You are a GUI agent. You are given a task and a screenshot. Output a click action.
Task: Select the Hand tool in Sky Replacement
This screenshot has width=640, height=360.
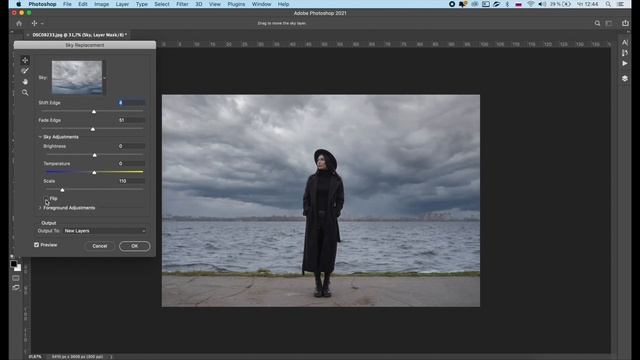pos(25,82)
